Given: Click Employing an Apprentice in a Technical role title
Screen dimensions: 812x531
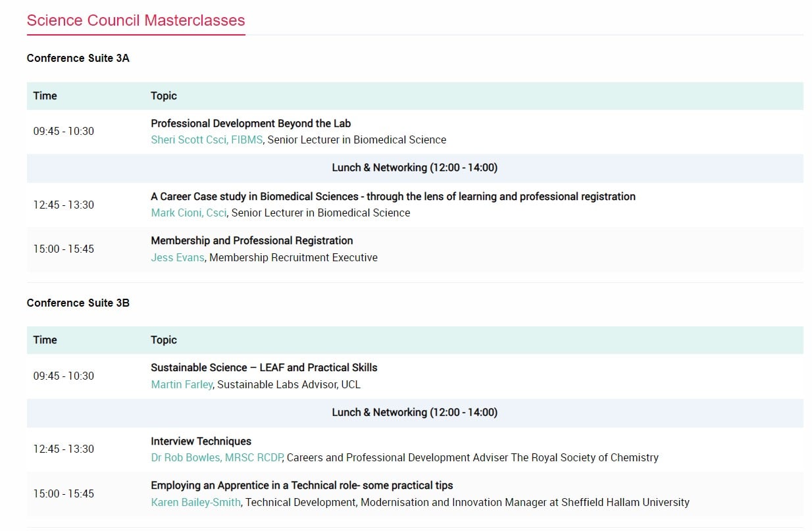Looking at the screenshot, I should [302, 485].
